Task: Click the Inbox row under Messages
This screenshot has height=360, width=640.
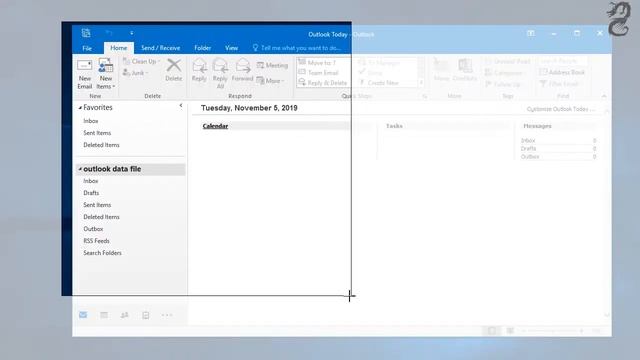Action: (558, 140)
